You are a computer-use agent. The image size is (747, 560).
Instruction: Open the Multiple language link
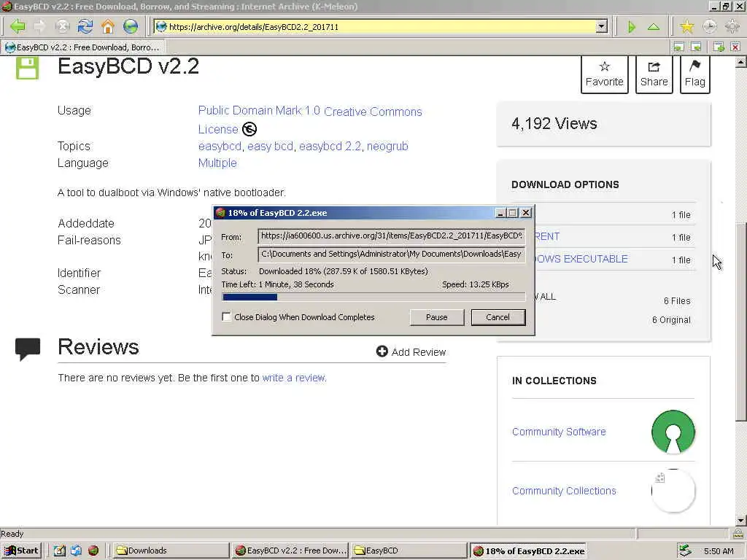217,163
